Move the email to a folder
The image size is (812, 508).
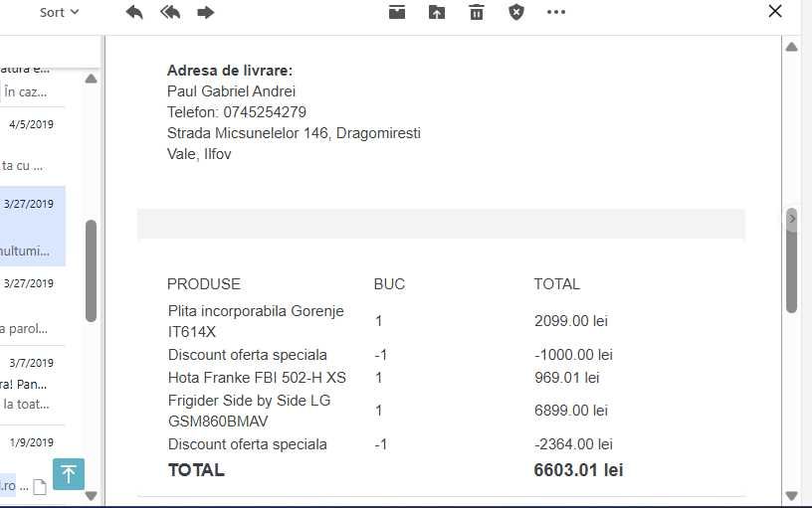pyautogui.click(x=437, y=12)
